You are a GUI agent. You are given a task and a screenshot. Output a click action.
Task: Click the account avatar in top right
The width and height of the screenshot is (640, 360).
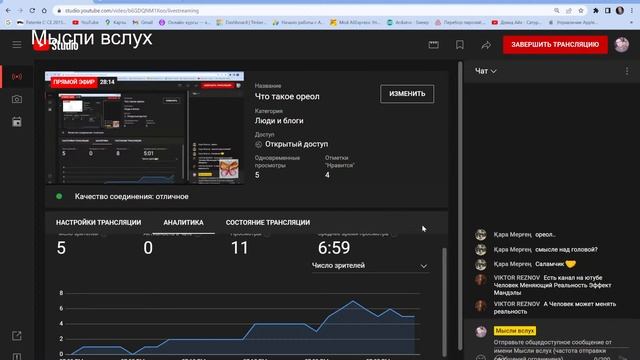622,44
